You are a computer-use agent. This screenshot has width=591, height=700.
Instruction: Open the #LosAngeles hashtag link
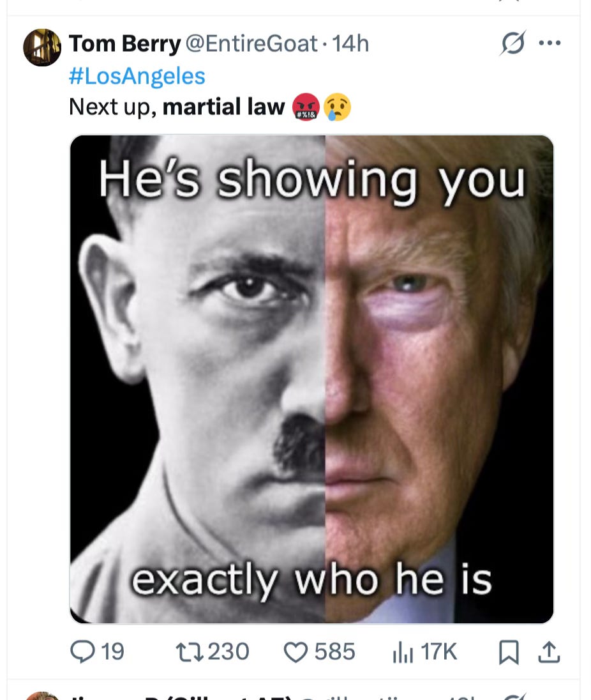[137, 76]
